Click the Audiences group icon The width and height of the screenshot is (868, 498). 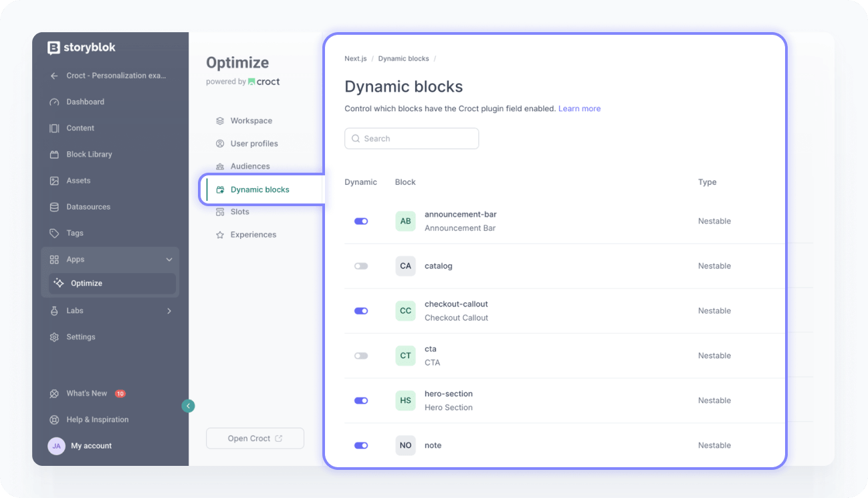coord(220,167)
